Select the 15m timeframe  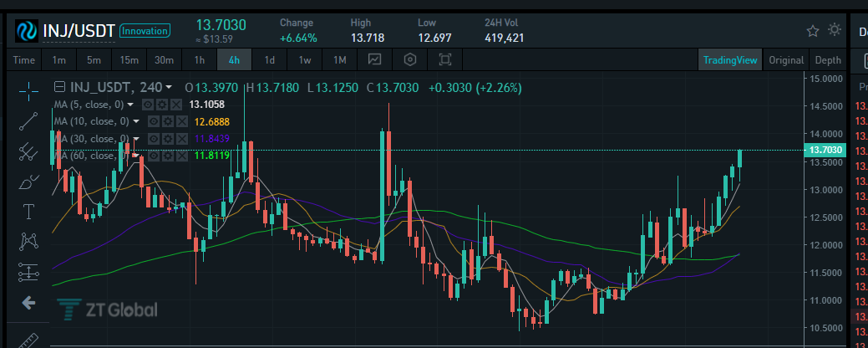click(129, 60)
